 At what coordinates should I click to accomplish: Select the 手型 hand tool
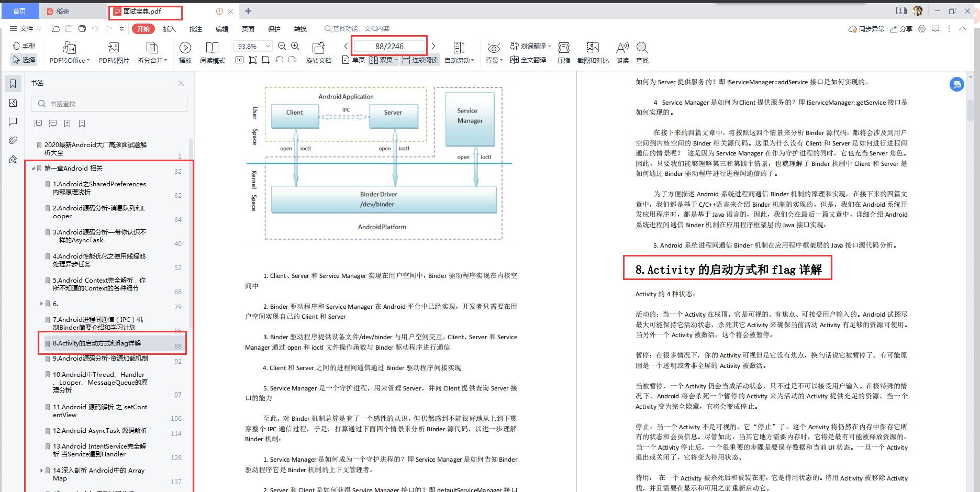[24, 46]
